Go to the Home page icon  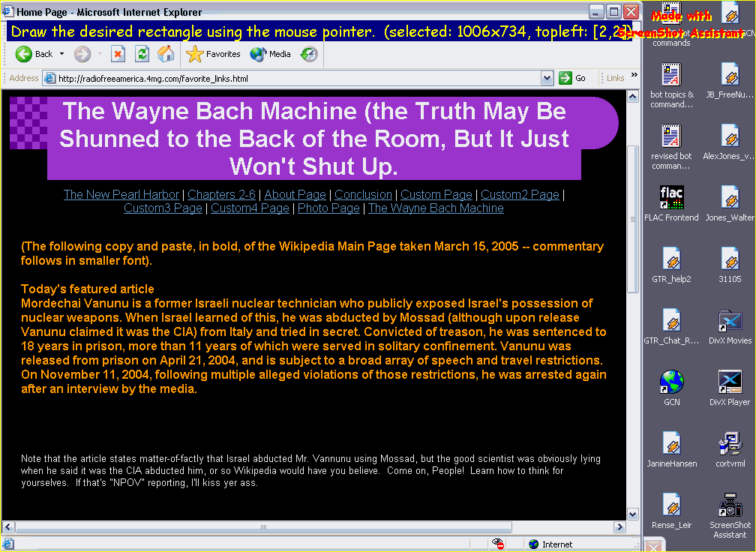(x=166, y=54)
